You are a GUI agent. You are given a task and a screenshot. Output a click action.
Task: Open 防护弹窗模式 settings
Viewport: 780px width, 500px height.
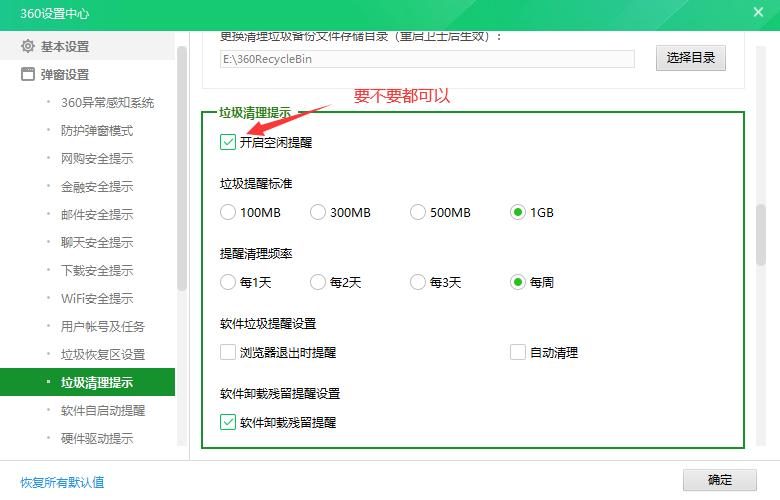(97, 130)
